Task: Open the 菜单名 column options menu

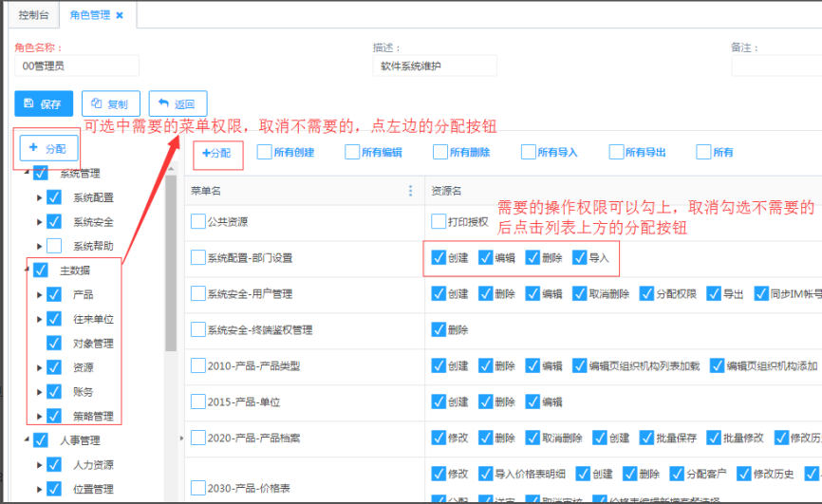Action: pos(410,191)
